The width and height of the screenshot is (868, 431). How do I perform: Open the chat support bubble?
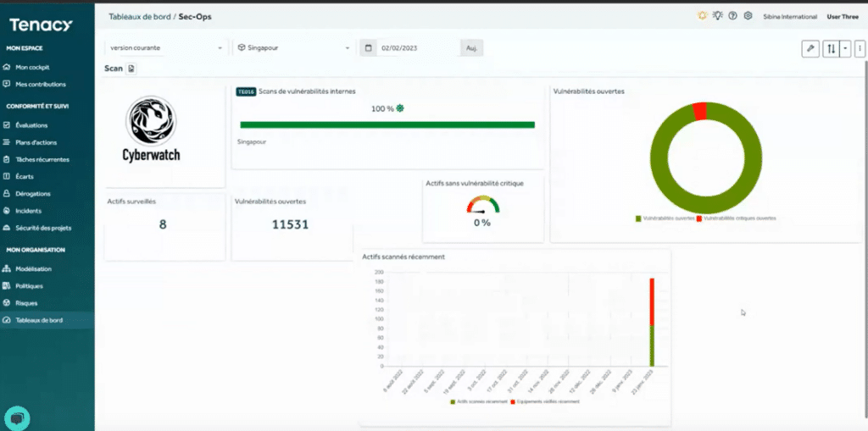17,417
